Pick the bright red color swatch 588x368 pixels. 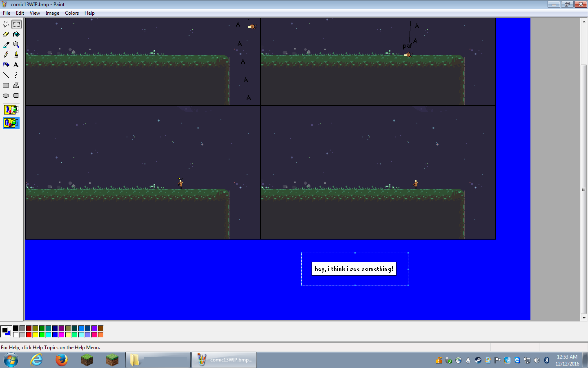click(x=29, y=335)
